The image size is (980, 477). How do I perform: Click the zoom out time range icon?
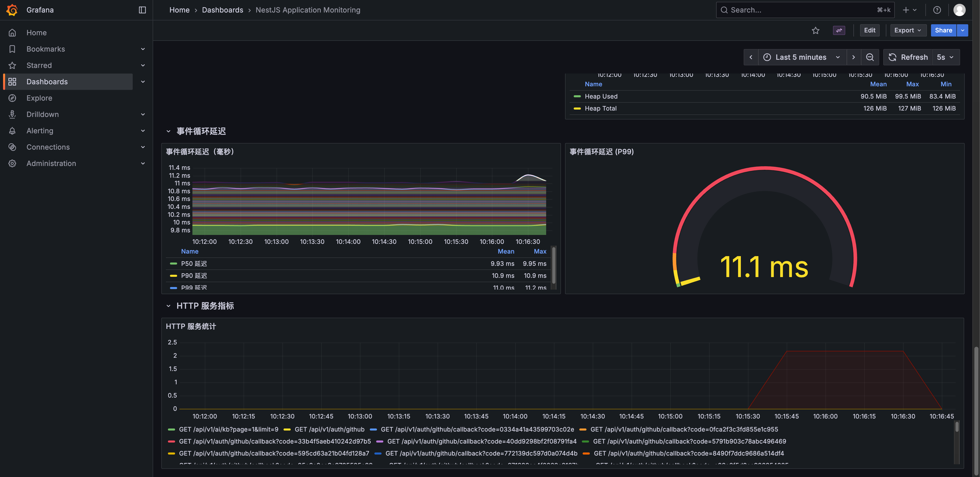pyautogui.click(x=870, y=57)
